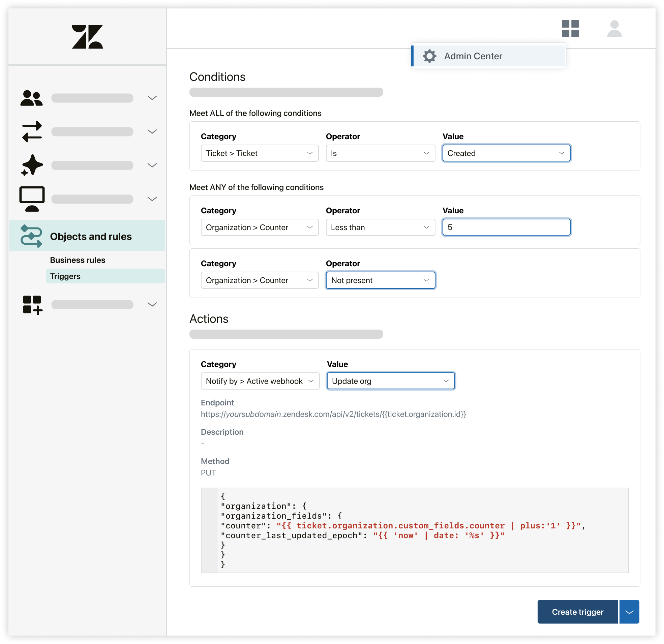Open the Less than operator dropdown

[380, 227]
